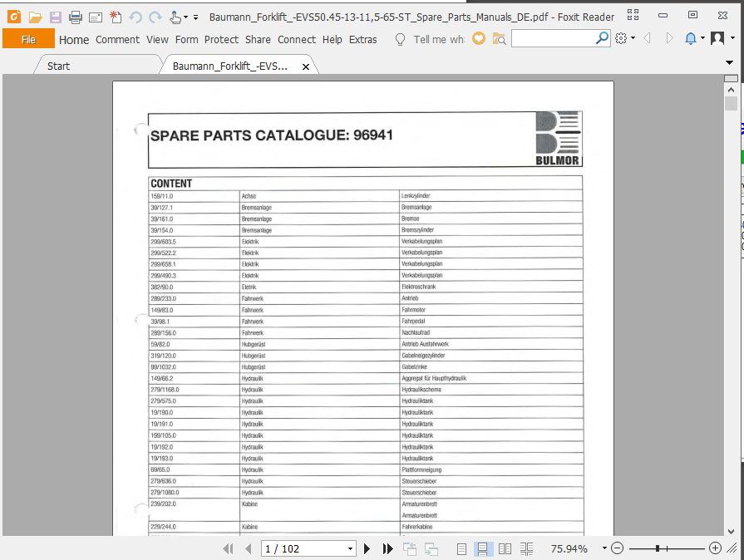Switch to Single Page view mode
Viewport: 744px width, 560px height.
[x=460, y=548]
